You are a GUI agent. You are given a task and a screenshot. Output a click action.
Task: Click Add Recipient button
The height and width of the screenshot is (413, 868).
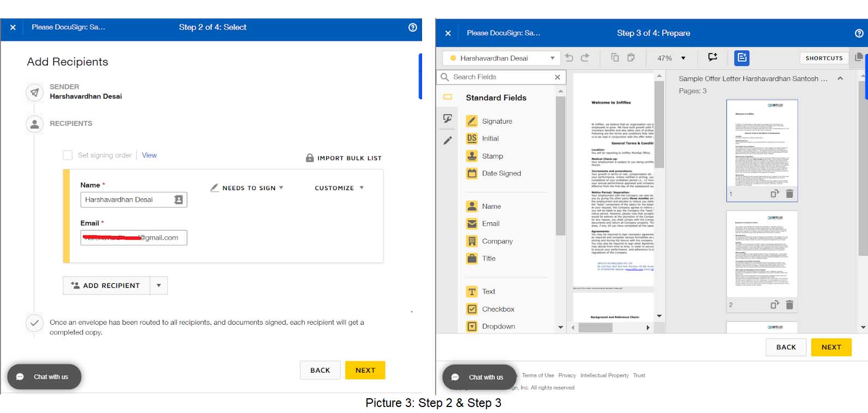pos(106,286)
